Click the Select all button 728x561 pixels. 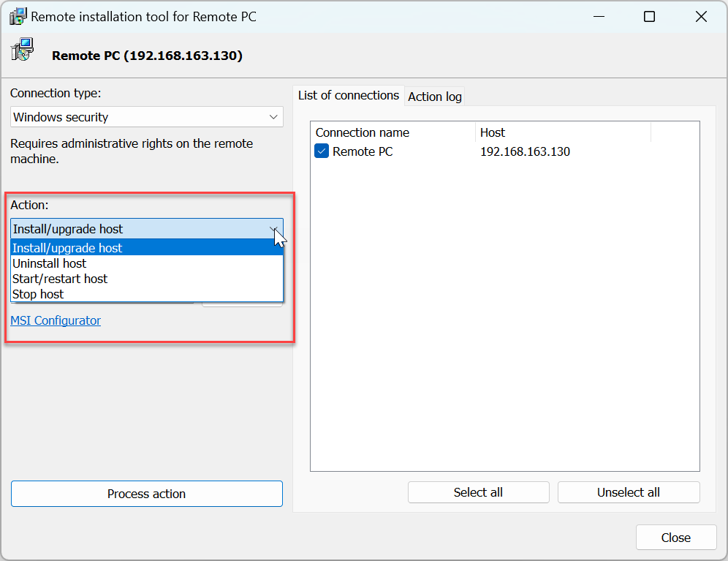coord(478,492)
